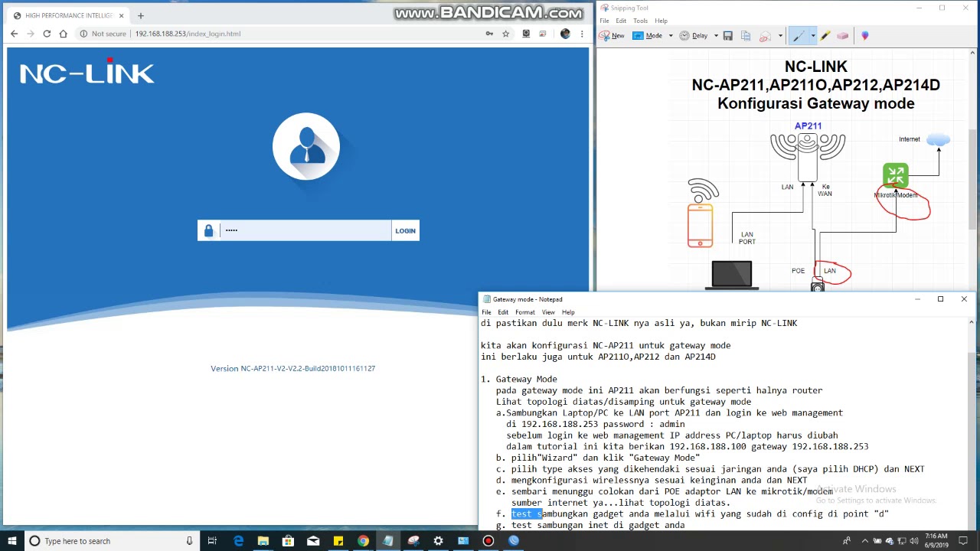Select the Highlighter tool

coord(825,36)
